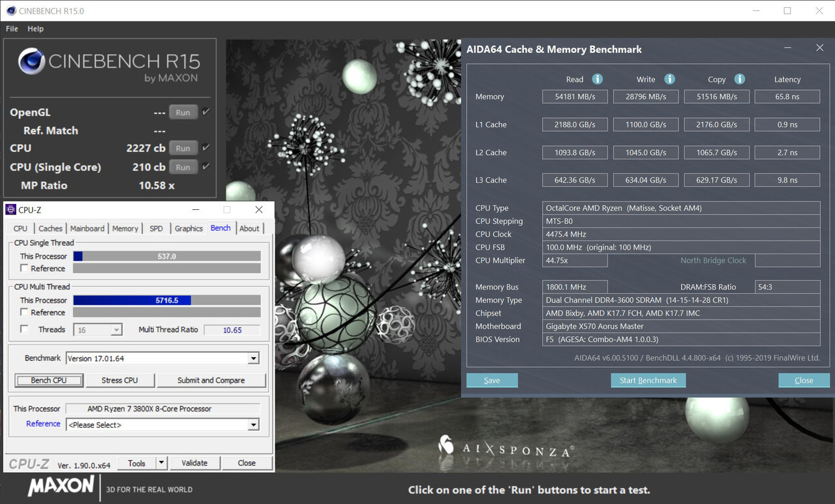Click the CPU-Z window icon
Viewport: 835px width, 504px height.
pyautogui.click(x=10, y=209)
